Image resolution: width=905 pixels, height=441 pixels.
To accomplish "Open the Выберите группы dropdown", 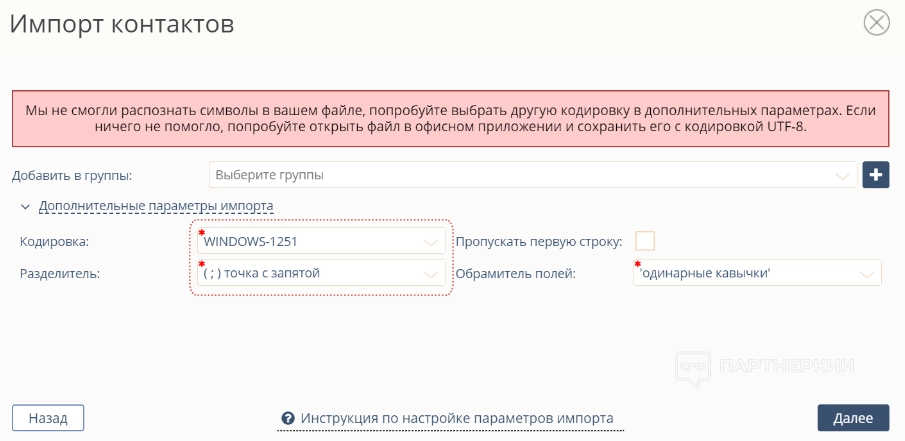I will (533, 175).
